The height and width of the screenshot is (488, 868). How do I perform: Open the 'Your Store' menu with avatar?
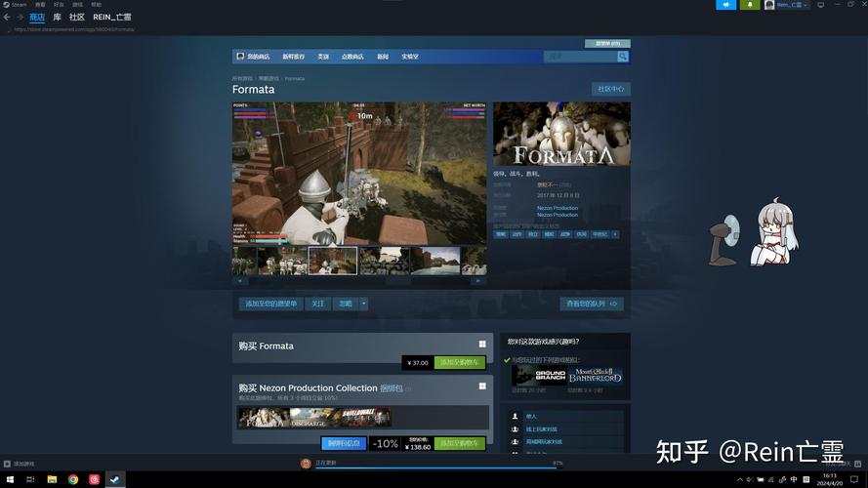click(x=253, y=57)
